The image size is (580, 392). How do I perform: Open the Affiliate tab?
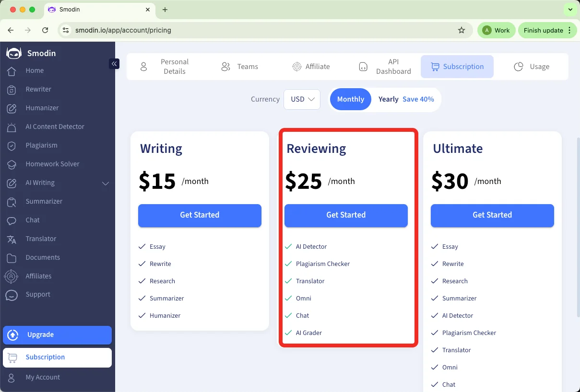click(311, 67)
